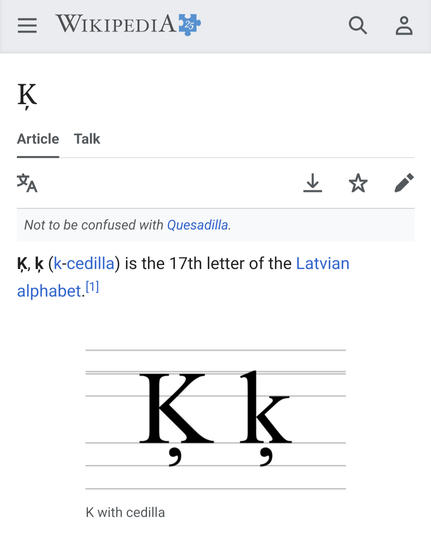
Task: Open the search magnifier
Action: (x=358, y=26)
